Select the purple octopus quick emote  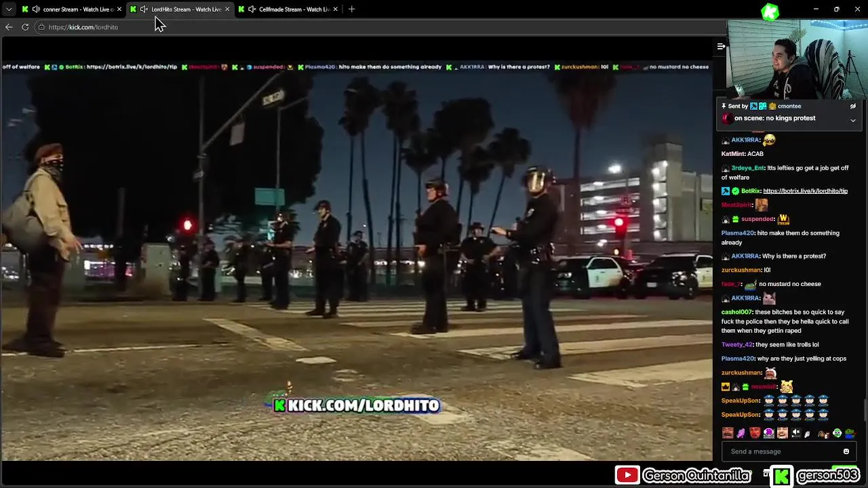pyautogui.click(x=769, y=433)
